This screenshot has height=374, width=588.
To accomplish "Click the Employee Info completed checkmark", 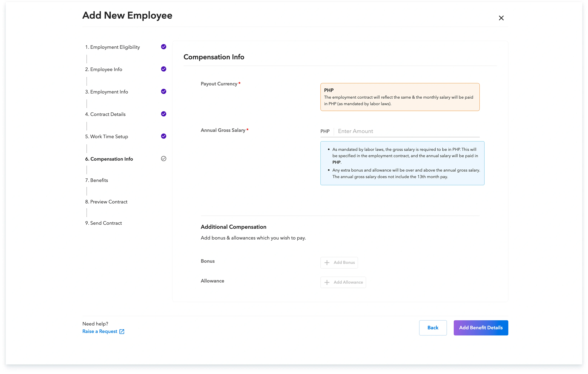I will pyautogui.click(x=164, y=69).
